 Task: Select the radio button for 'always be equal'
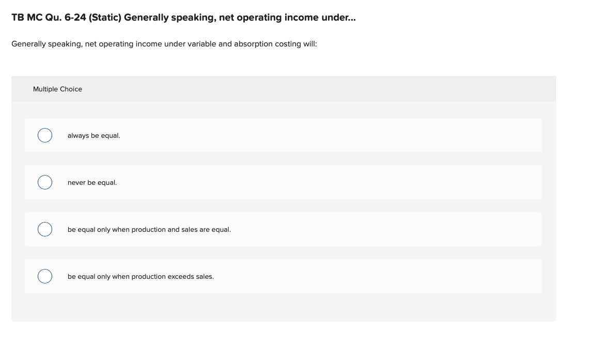pyautogui.click(x=45, y=135)
